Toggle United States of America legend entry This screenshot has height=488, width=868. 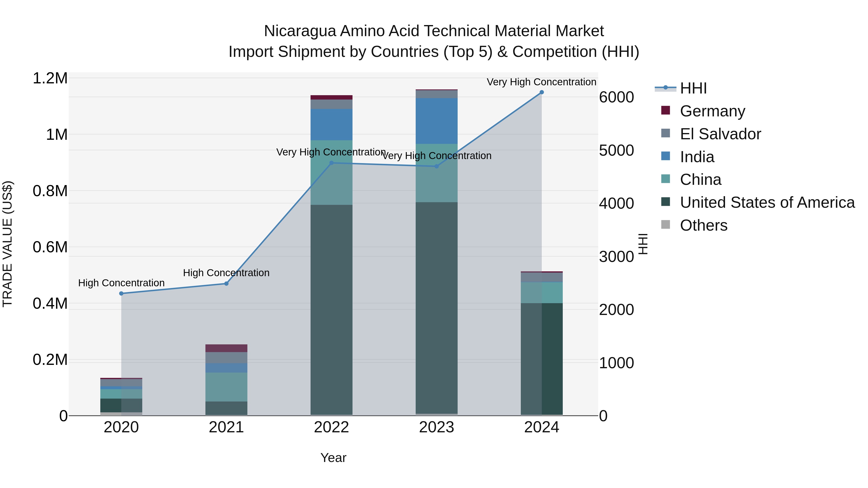coord(758,202)
